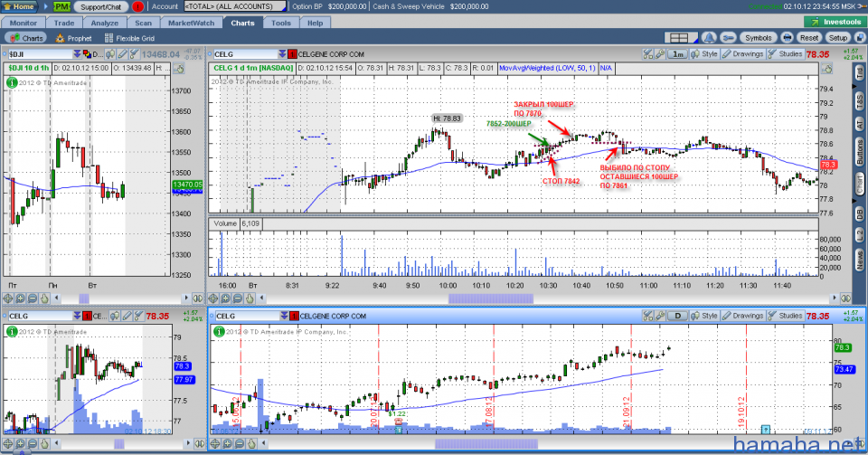Click the red news icon beside CELGENE CORP COM, 1m chart
868x455 pixels.
coord(292,54)
